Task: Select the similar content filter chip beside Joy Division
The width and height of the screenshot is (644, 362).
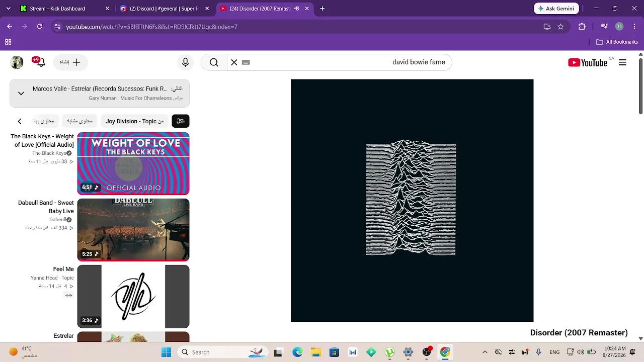Action: click(79, 121)
